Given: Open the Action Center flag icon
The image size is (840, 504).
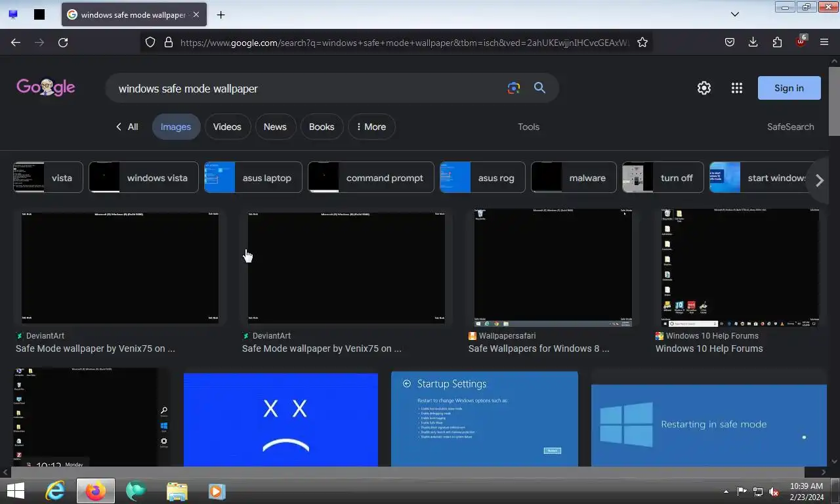Looking at the screenshot, I should (742, 492).
